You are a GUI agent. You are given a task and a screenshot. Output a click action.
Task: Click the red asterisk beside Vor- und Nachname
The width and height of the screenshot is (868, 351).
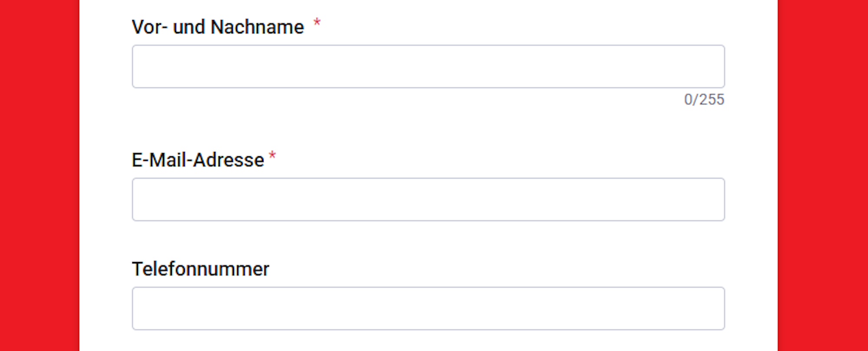click(x=317, y=22)
